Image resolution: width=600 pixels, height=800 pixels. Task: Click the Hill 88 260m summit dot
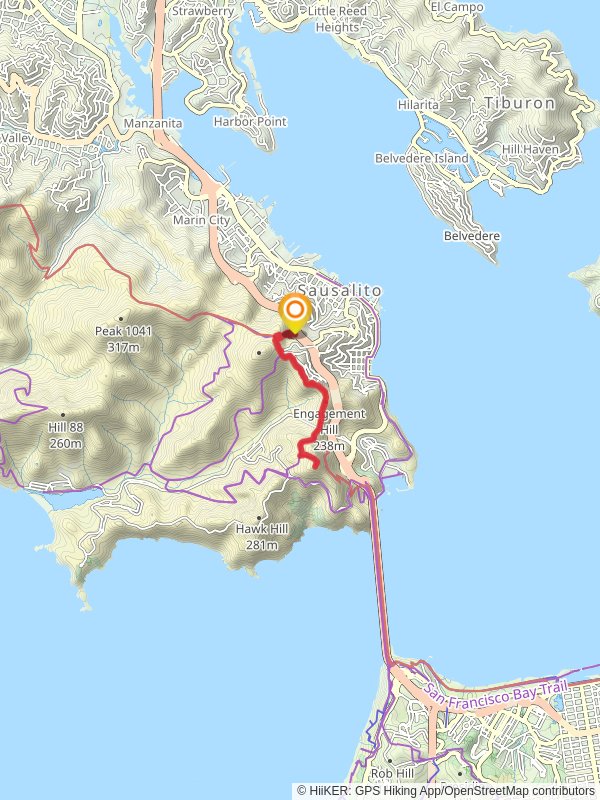coord(63,415)
